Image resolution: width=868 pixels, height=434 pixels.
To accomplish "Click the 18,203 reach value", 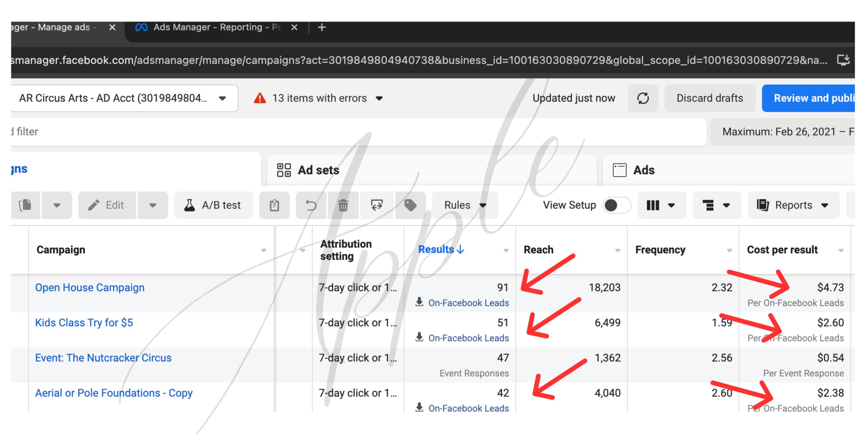I will [604, 288].
